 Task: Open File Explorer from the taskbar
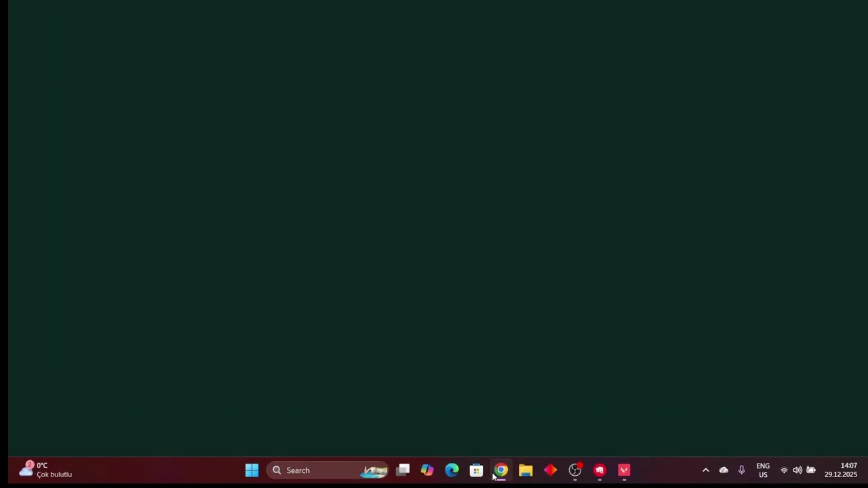pyautogui.click(x=526, y=470)
